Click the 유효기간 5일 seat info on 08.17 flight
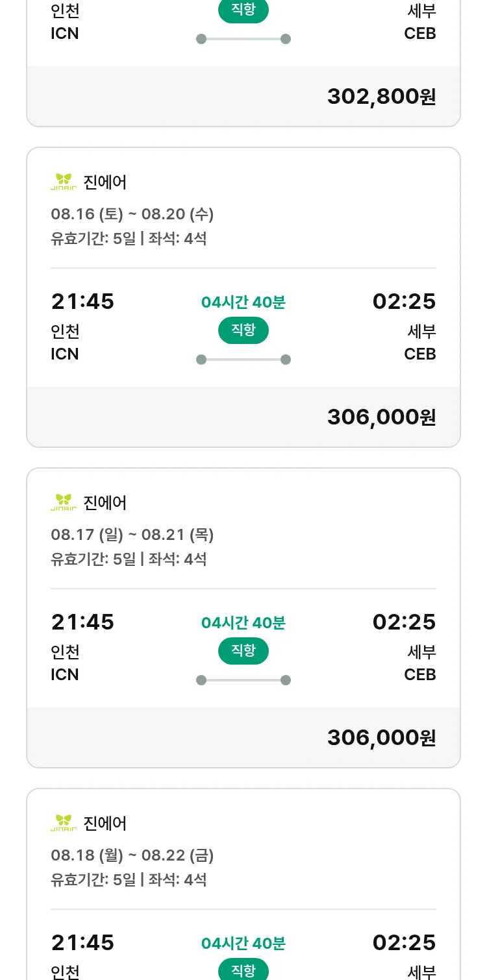Screen dimensions: 487x980 (x=129, y=559)
